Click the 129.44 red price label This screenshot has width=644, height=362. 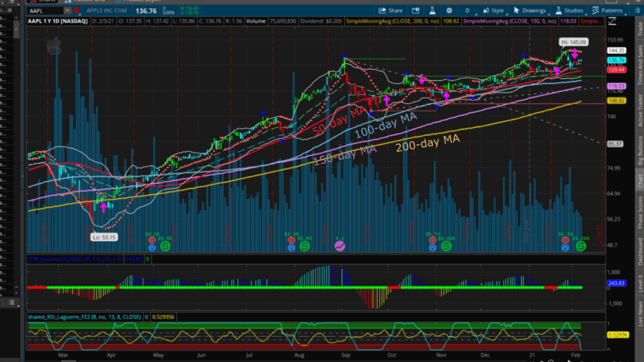tap(616, 70)
